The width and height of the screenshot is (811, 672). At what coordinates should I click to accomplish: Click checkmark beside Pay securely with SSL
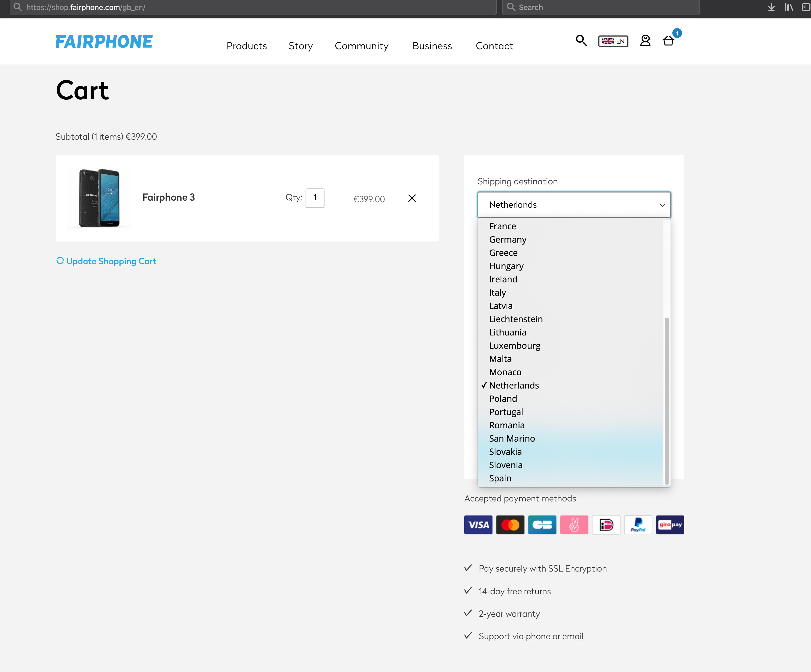point(468,568)
